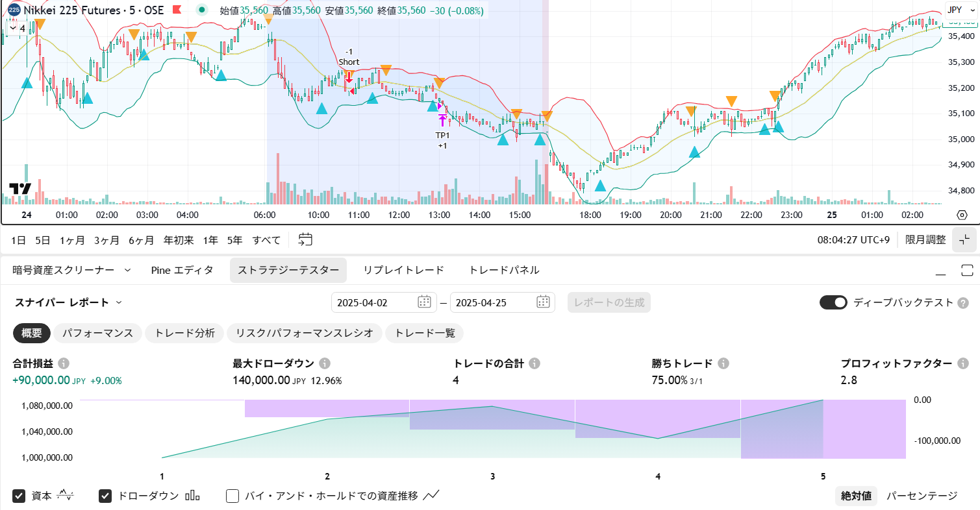The width and height of the screenshot is (980, 510).
Task: Click the 140,000.00 max drawdown value
Action: pos(261,380)
